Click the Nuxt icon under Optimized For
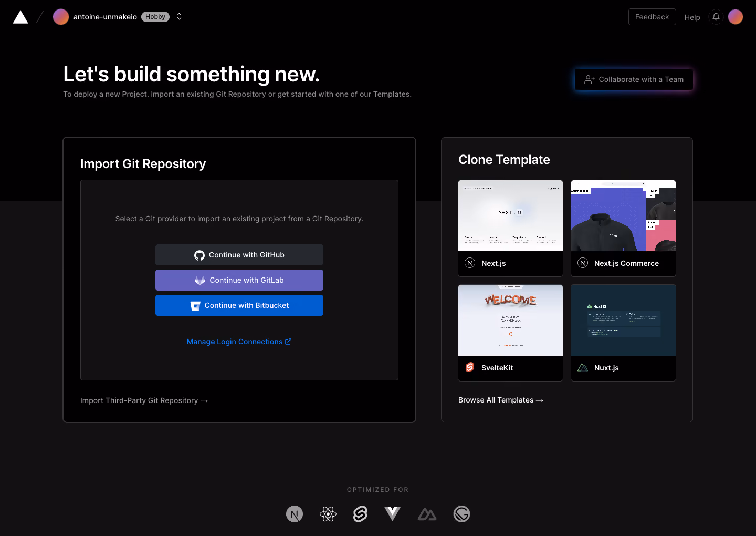 (427, 514)
